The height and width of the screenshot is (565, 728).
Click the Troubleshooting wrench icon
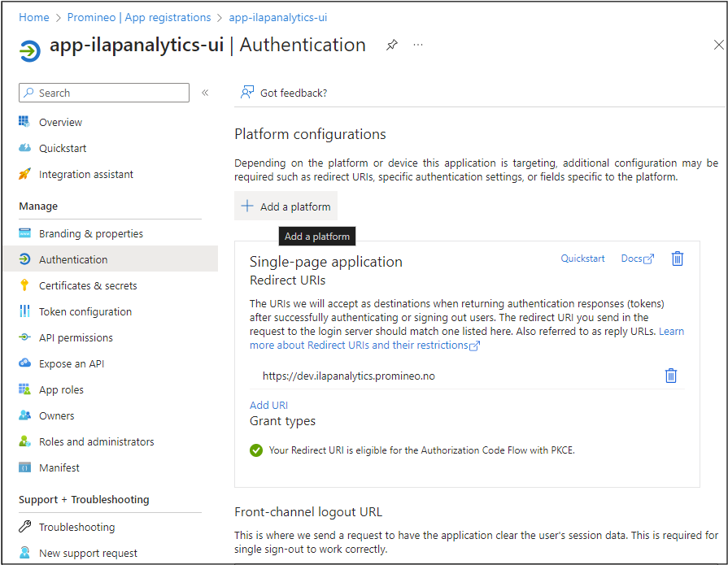[x=24, y=527]
